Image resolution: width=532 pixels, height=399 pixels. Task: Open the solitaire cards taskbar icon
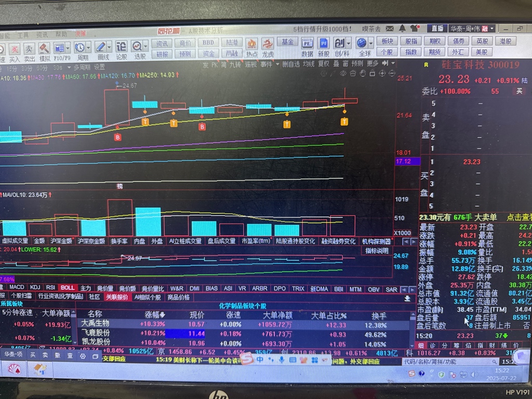[14, 369]
